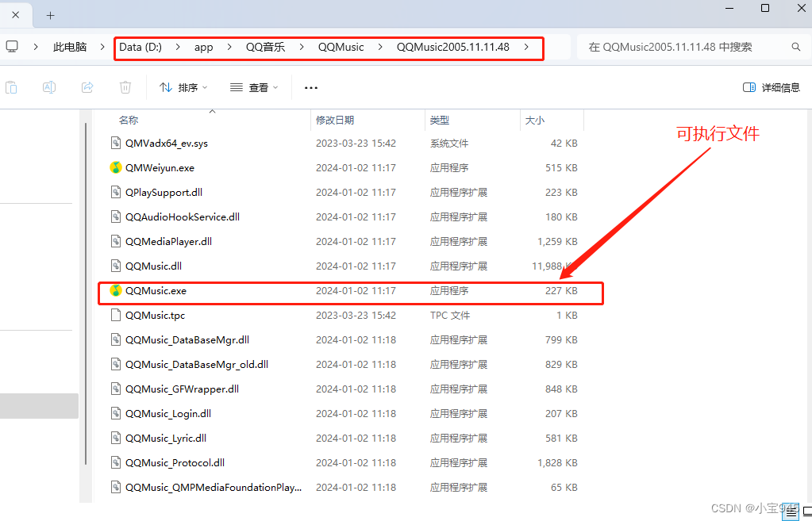Click the paste clipboard icon in toolbar
Image resolution: width=812 pixels, height=521 pixels.
11,87
